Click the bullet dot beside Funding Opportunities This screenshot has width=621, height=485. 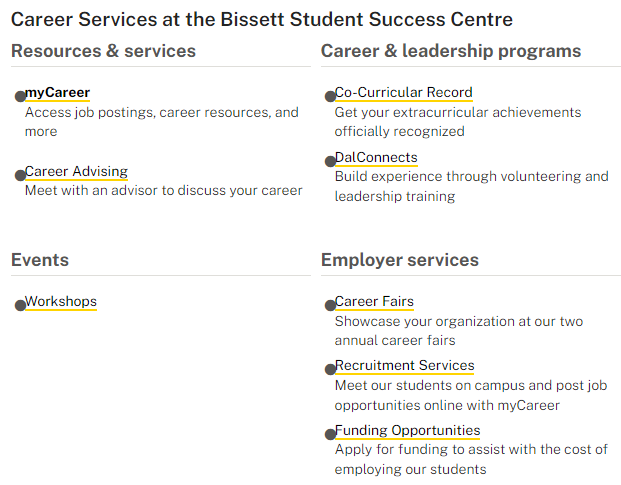click(x=330, y=434)
